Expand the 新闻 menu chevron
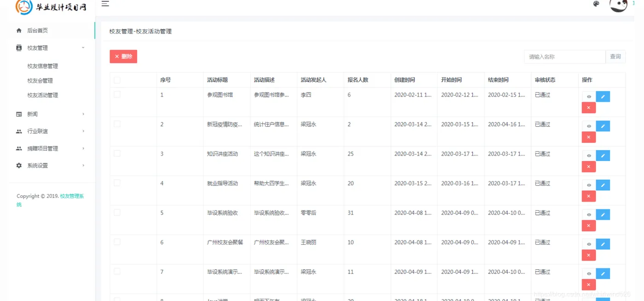Viewport: 644px width, 301px height. tap(83, 114)
